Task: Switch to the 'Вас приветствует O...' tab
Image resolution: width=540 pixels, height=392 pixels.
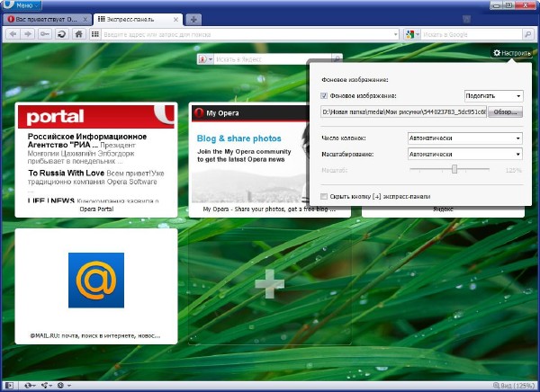Action: pos(45,19)
